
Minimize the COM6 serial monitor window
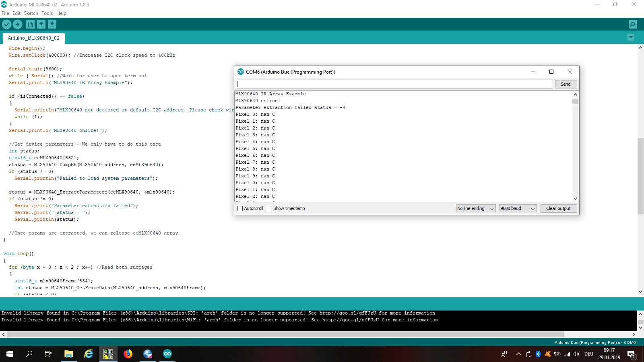click(533, 72)
